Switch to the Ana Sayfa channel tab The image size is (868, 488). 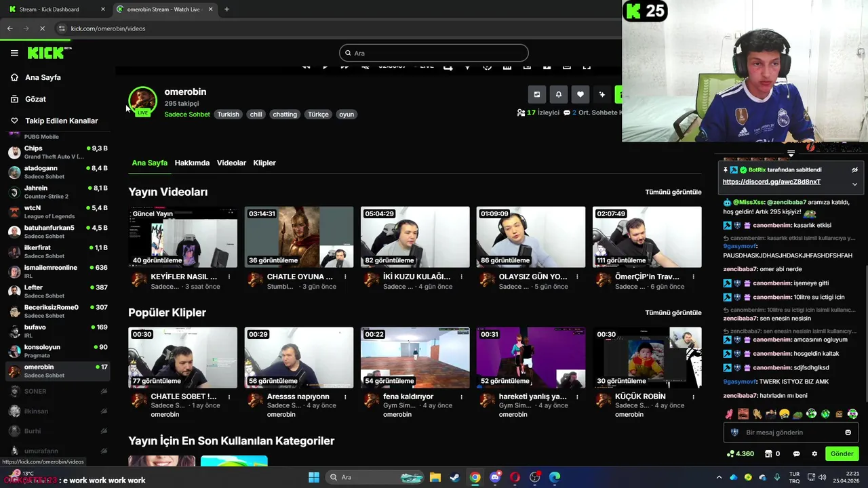click(149, 163)
